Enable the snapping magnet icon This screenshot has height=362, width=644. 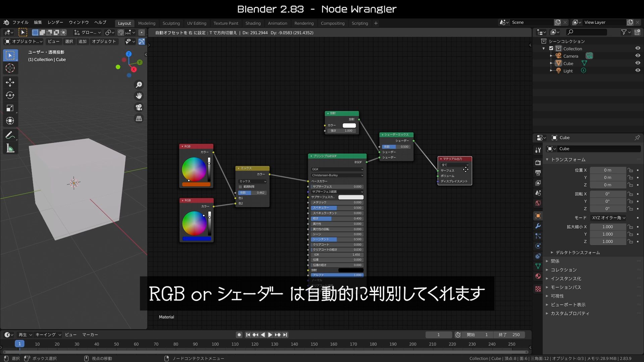120,33
